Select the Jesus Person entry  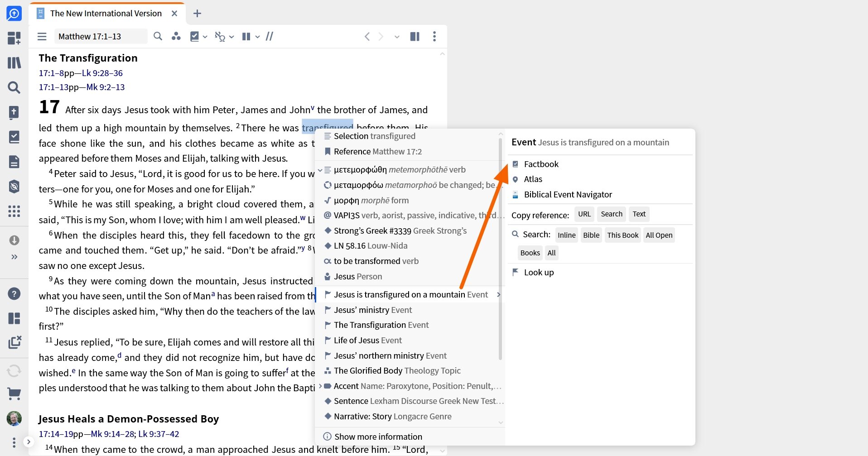(x=409, y=277)
